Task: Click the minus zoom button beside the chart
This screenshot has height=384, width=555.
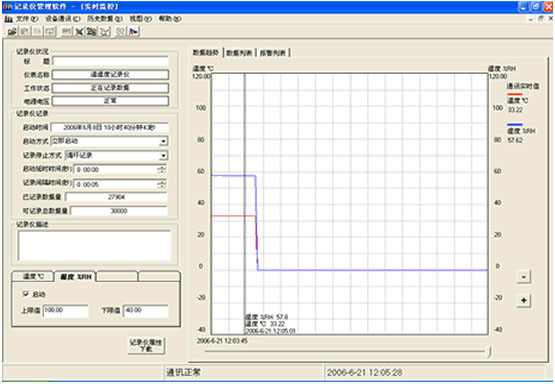Action: point(523,276)
